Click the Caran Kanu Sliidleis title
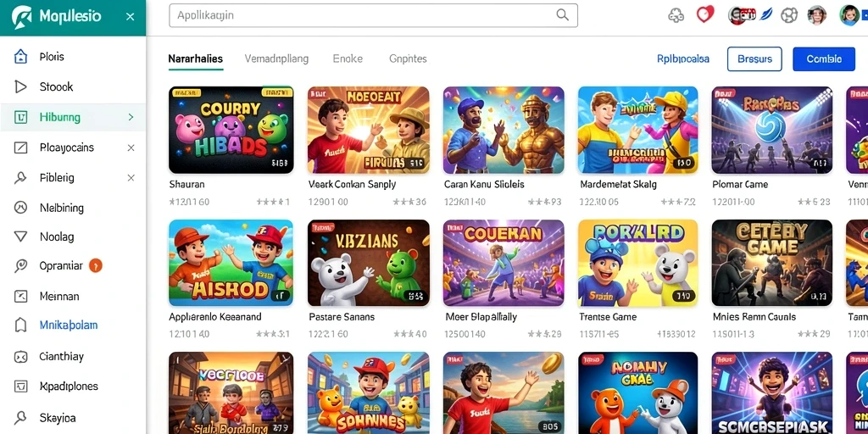868x434 pixels. coord(484,184)
